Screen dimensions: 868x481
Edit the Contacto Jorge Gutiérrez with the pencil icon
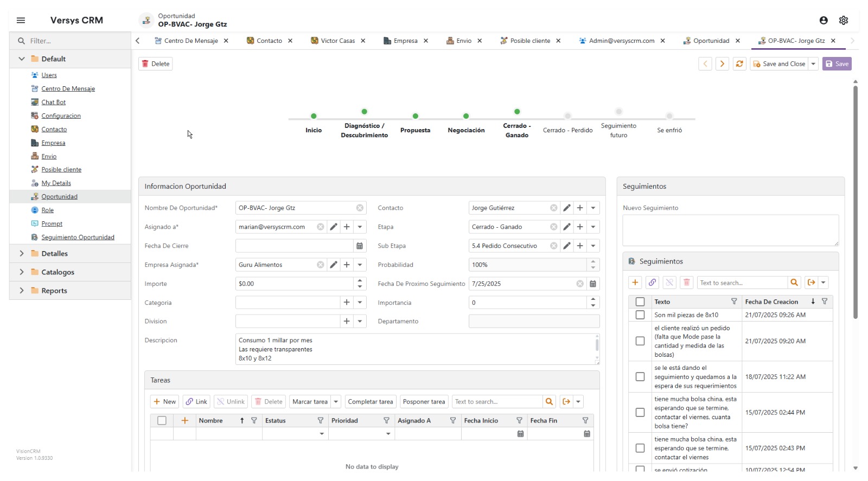[x=566, y=208]
